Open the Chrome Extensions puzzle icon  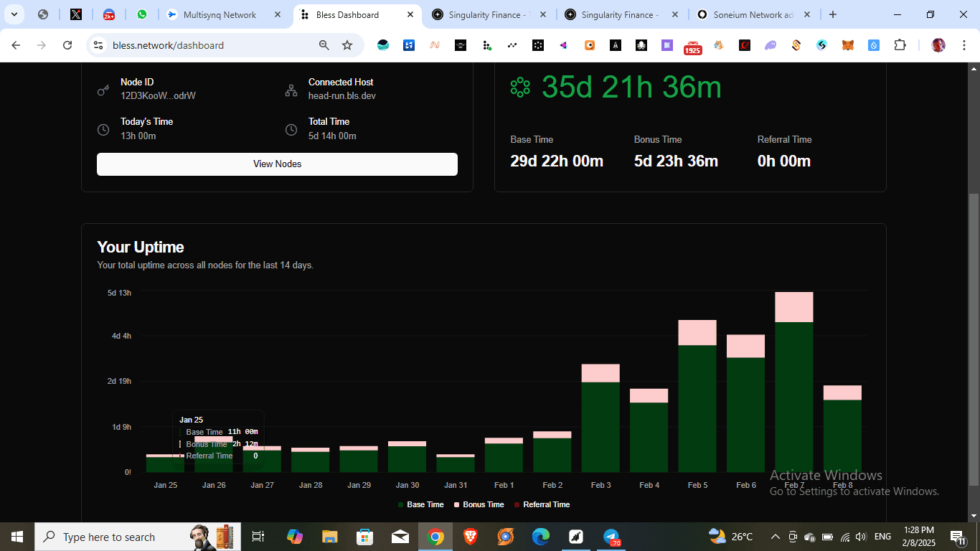900,45
